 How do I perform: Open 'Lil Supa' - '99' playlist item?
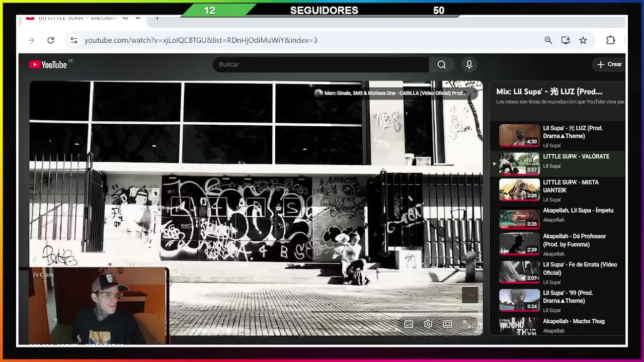pyautogui.click(x=558, y=301)
